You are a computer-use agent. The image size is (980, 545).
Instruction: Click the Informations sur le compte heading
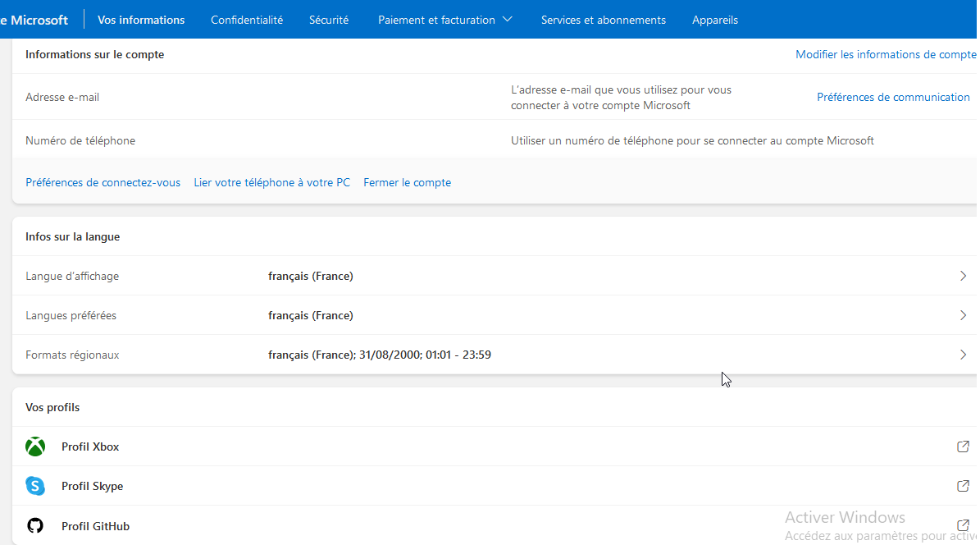tap(94, 54)
